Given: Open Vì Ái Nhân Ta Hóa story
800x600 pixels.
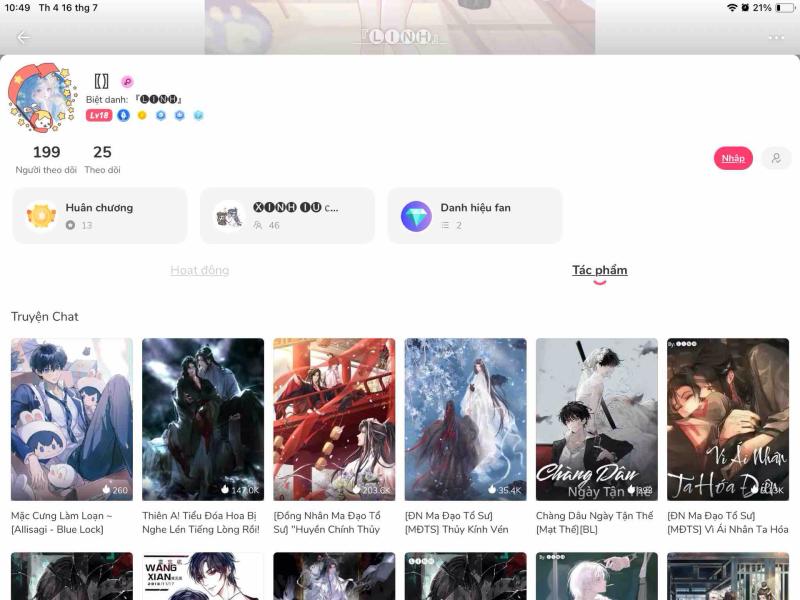Looking at the screenshot, I should click(x=728, y=419).
